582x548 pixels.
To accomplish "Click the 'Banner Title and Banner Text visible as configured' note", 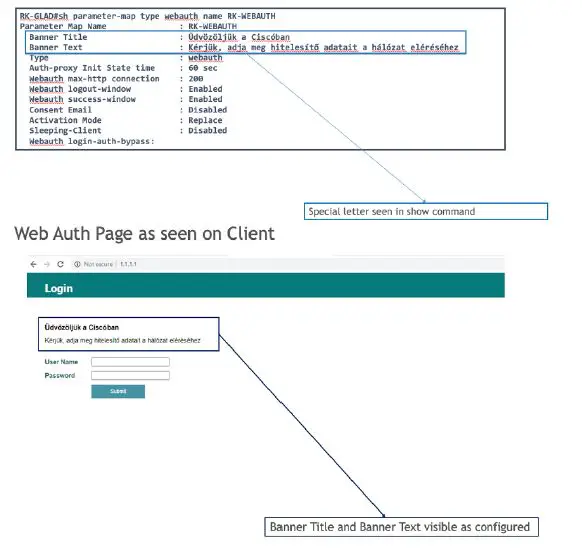I will pyautogui.click(x=401, y=527).
